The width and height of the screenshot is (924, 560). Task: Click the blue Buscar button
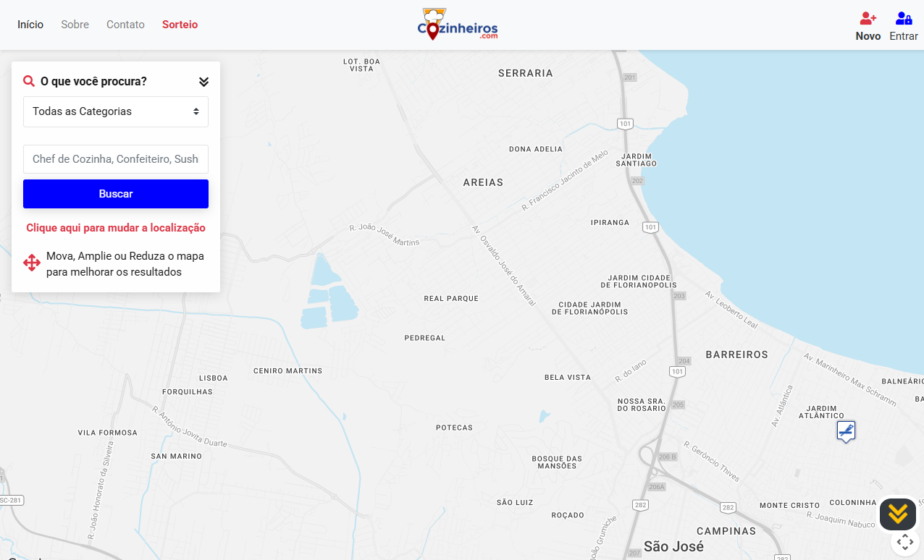pyautogui.click(x=116, y=194)
